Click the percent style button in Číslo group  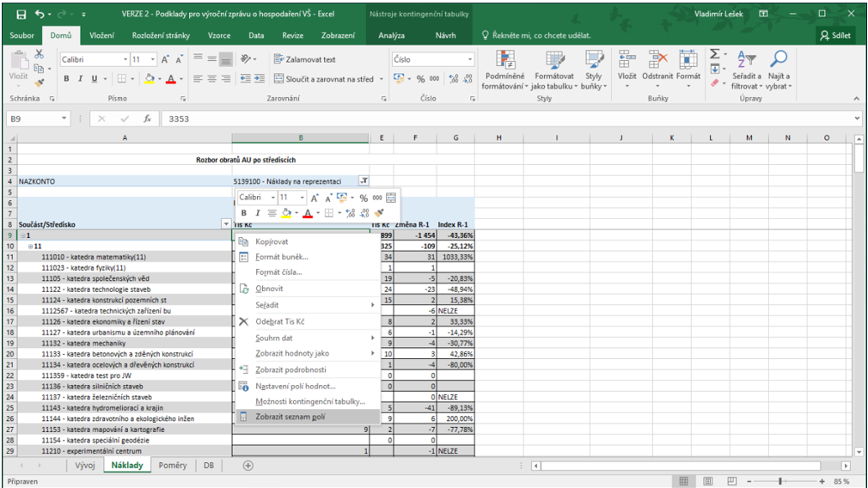[x=422, y=79]
